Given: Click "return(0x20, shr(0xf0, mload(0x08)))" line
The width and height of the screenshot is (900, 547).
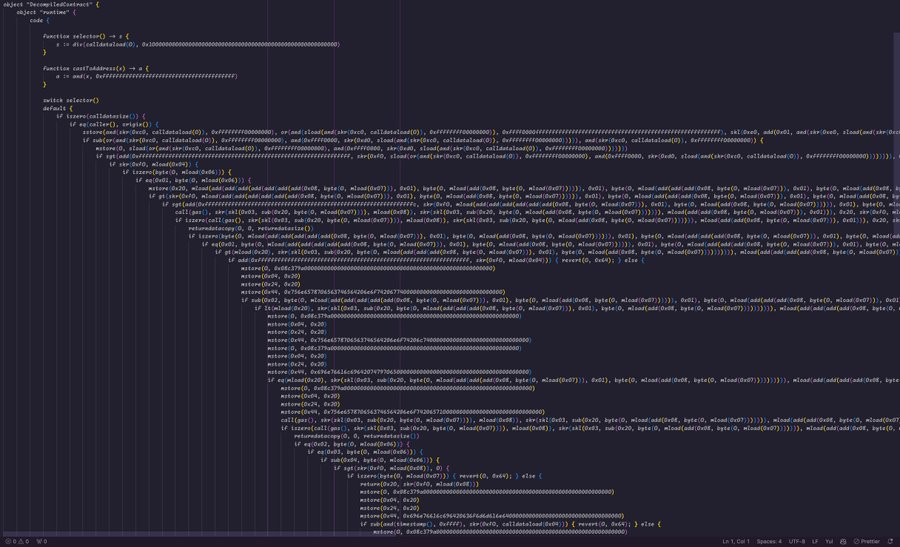Looking at the screenshot, I should click(420, 484).
